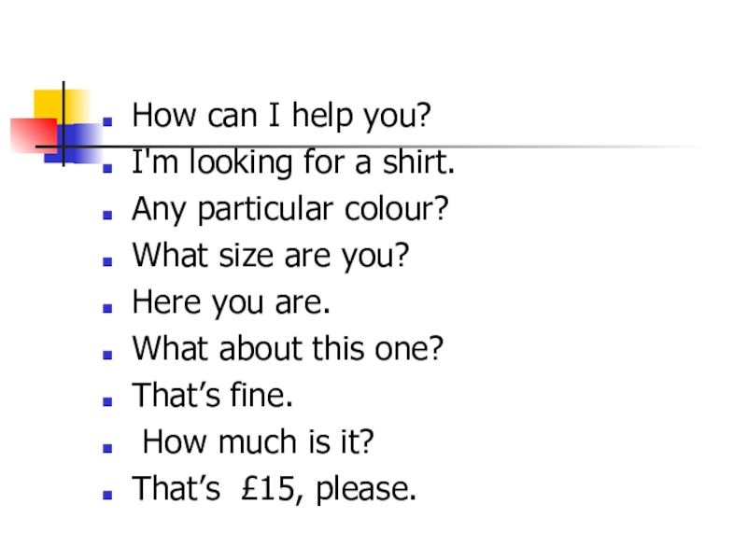Select the question "What size are you?"
This screenshot has height=560, width=747.
coord(271,257)
